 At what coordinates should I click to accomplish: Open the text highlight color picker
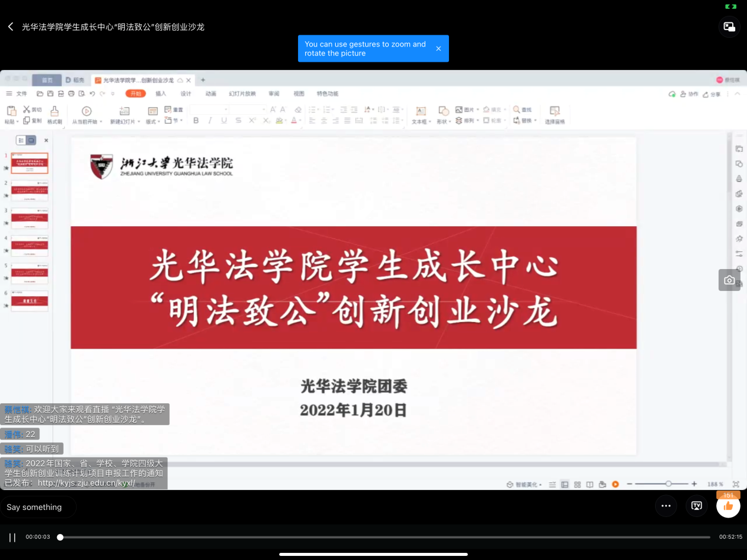[281, 120]
